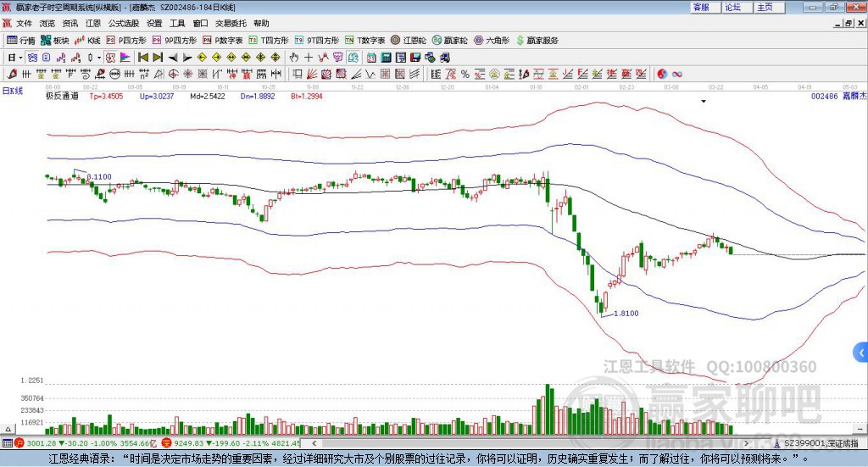Open the P四方形 tool

(126, 41)
